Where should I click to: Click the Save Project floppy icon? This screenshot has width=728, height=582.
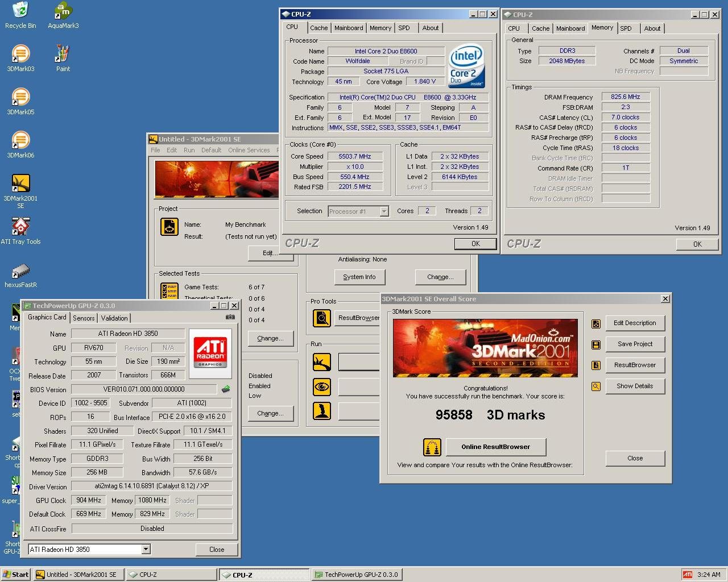tap(595, 344)
